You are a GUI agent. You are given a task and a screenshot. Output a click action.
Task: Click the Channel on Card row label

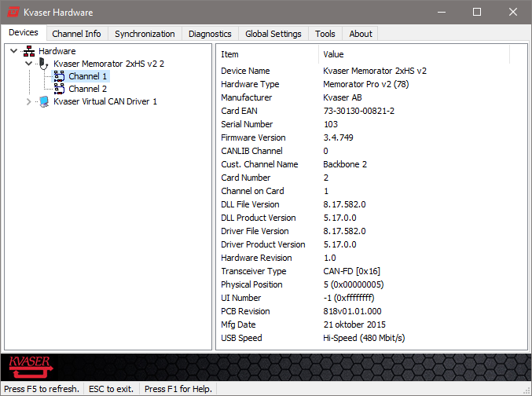tap(252, 191)
